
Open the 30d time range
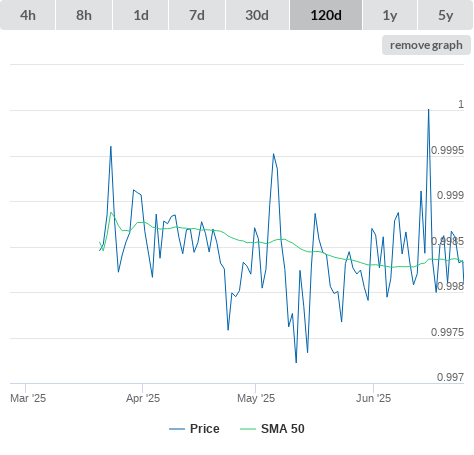pos(257,15)
